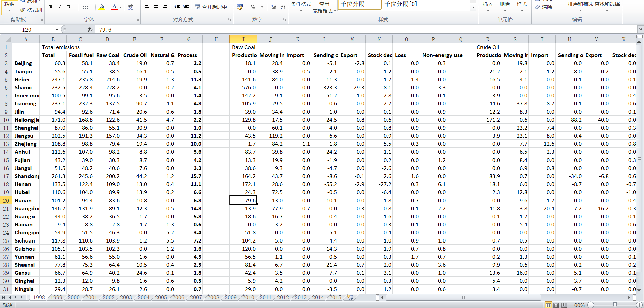Expand the cell styles gallery
The height and width of the screenshot is (308, 644).
pyautogui.click(x=473, y=7)
